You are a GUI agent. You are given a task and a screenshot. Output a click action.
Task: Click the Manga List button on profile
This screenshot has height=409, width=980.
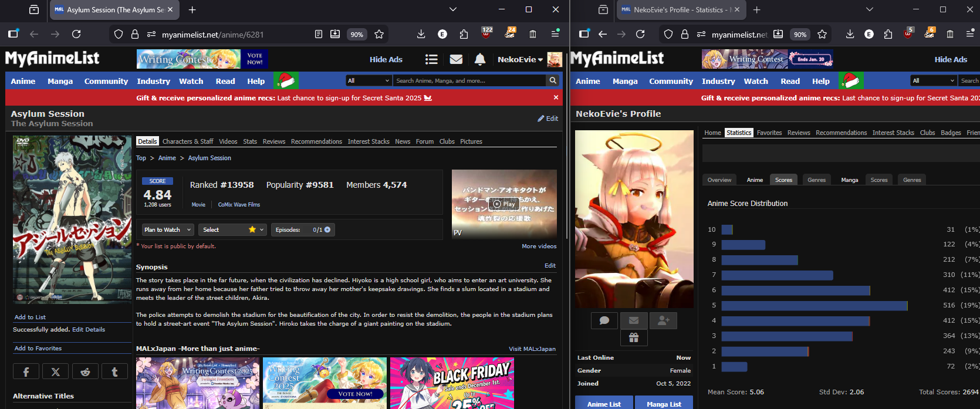tap(664, 404)
